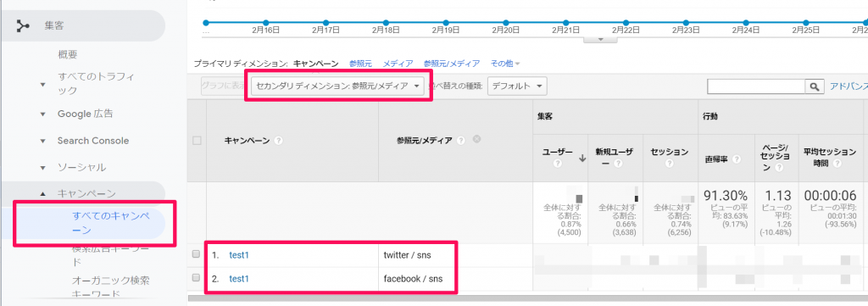Open help icon beside 新規ユーザー header
This screenshot has width=868, height=306.
(618, 164)
